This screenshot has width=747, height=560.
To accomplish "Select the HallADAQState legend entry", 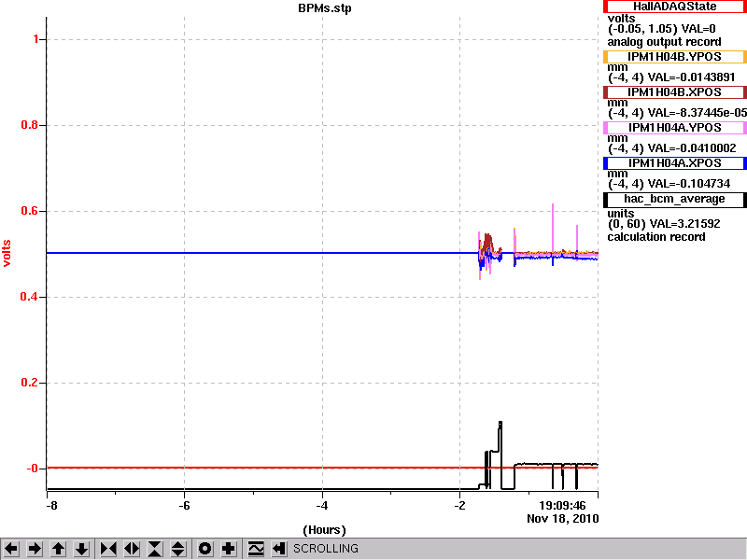I will click(x=674, y=7).
